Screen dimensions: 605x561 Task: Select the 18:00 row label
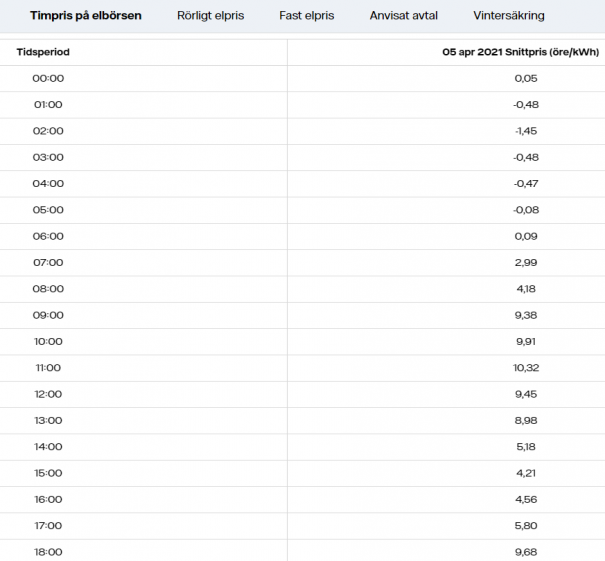point(48,552)
